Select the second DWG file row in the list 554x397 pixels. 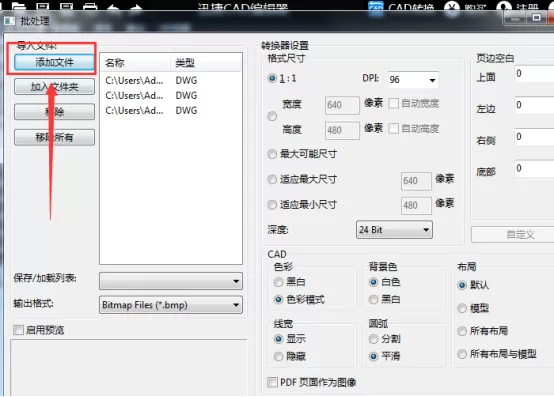click(x=171, y=96)
